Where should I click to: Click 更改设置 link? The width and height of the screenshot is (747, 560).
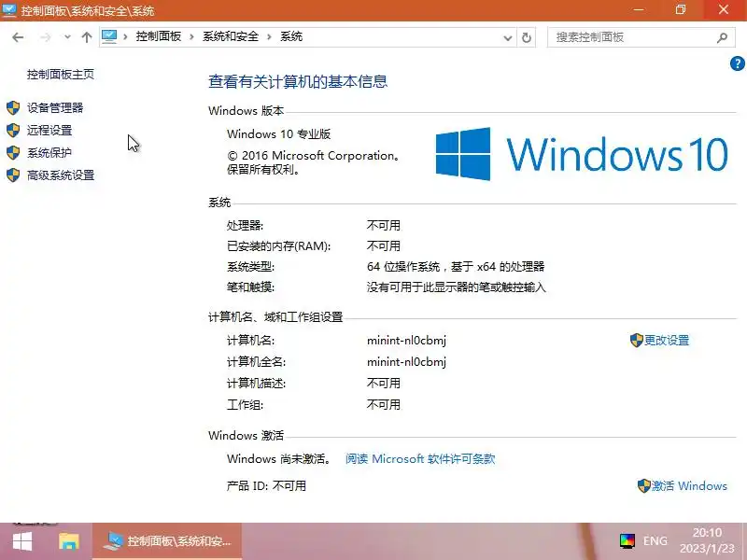(x=667, y=340)
